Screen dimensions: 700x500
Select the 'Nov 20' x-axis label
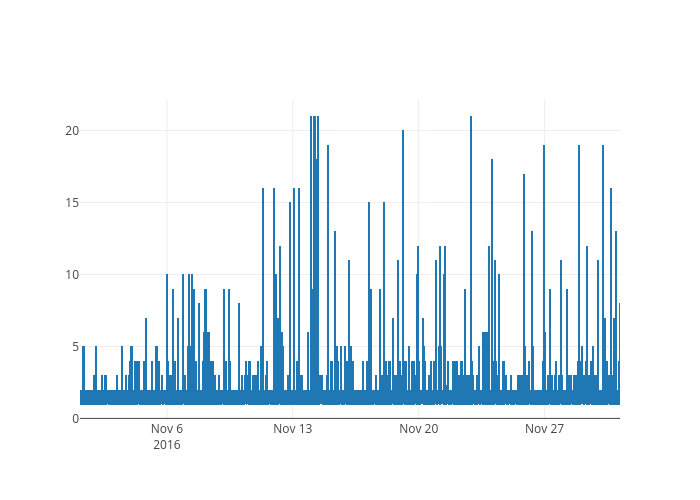pos(419,429)
